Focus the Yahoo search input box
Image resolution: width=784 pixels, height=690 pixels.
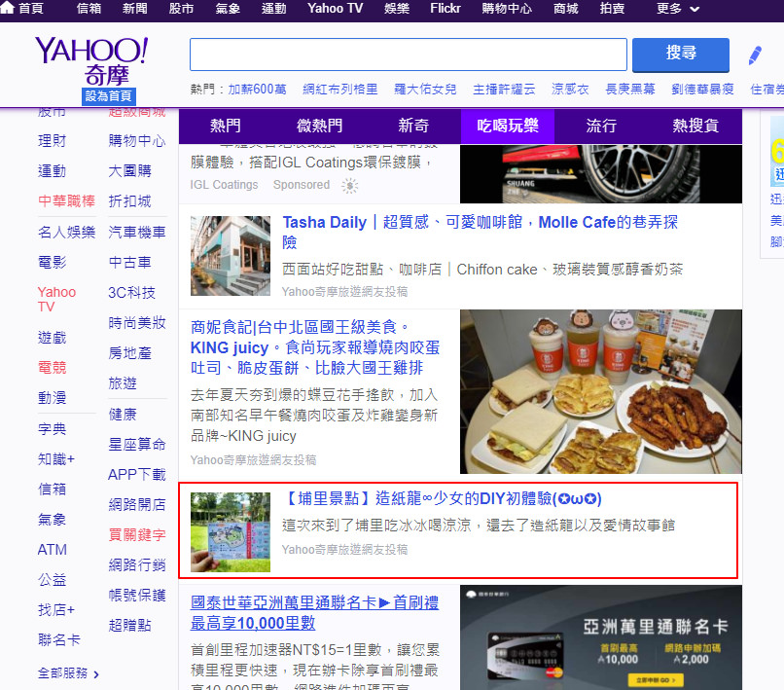(408, 54)
